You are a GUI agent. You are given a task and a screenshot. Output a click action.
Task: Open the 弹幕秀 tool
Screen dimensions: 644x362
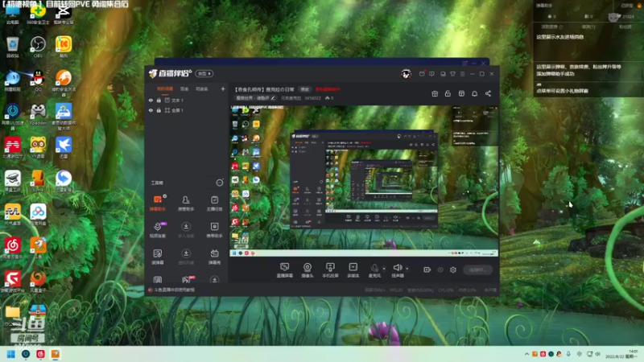coord(214,257)
